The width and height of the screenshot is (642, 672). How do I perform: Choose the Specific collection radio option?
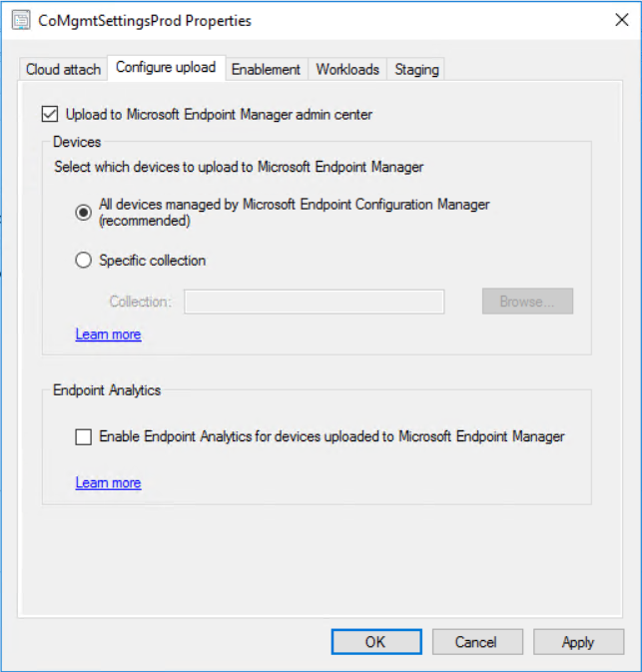pos(84,261)
